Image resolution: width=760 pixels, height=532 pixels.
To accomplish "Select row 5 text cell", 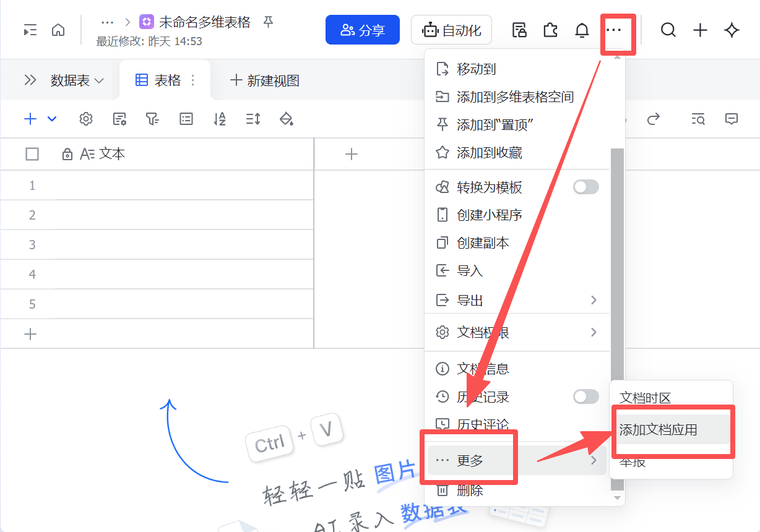I will (184, 304).
